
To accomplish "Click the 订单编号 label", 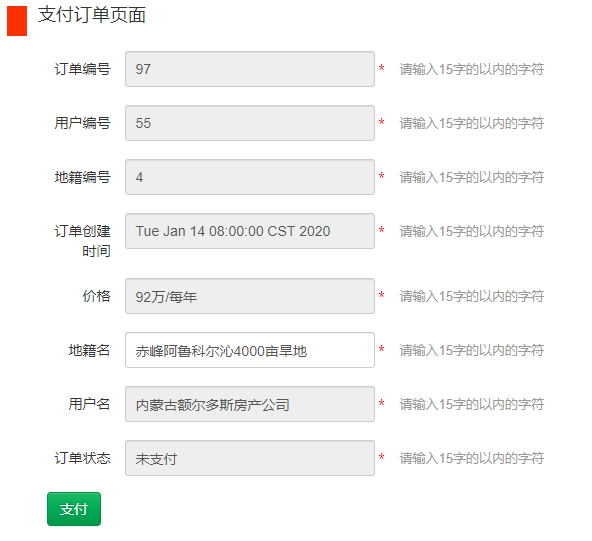I will click(x=82, y=69).
